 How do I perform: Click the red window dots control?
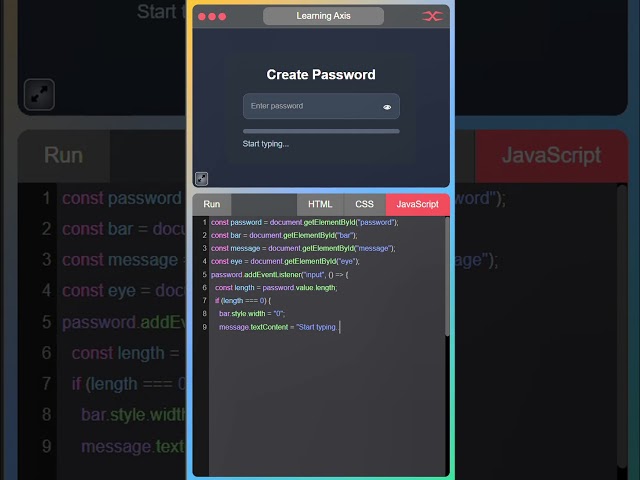click(212, 16)
